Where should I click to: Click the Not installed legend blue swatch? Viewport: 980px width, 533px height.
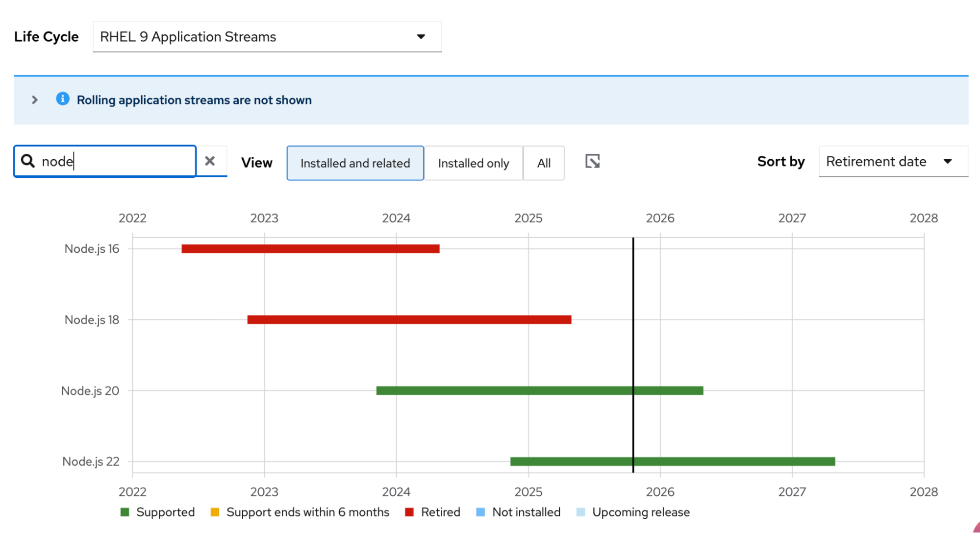click(480, 512)
